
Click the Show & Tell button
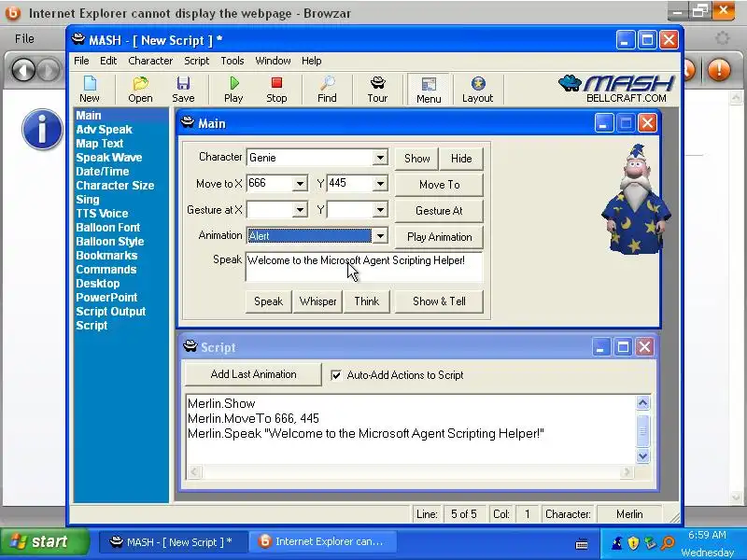point(439,301)
